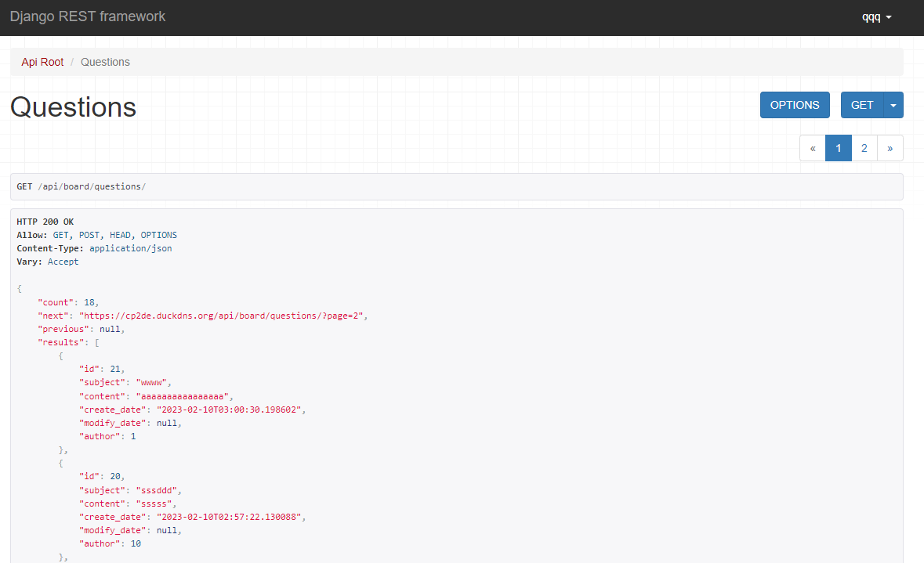Click the HTTP 200 OK status line
The image size is (924, 563).
click(44, 222)
